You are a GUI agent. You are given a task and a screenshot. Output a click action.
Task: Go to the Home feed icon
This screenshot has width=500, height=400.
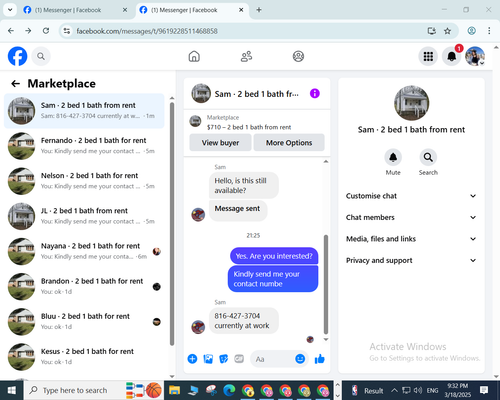[x=194, y=56]
